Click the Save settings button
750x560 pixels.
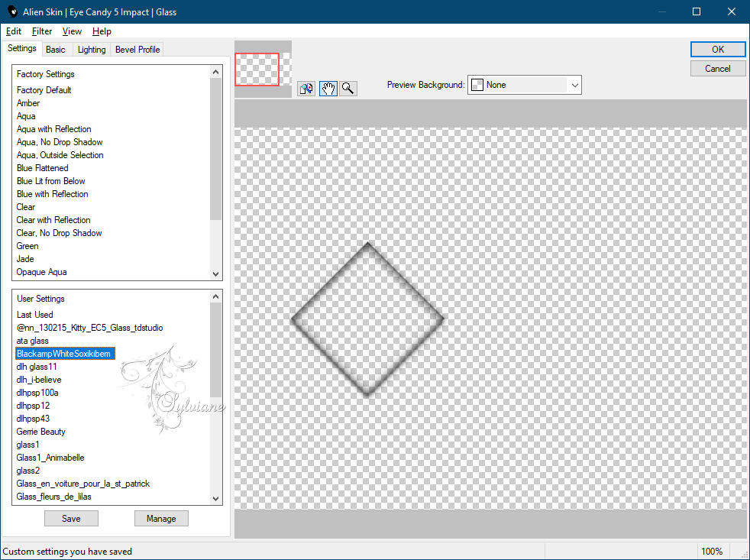pos(71,518)
